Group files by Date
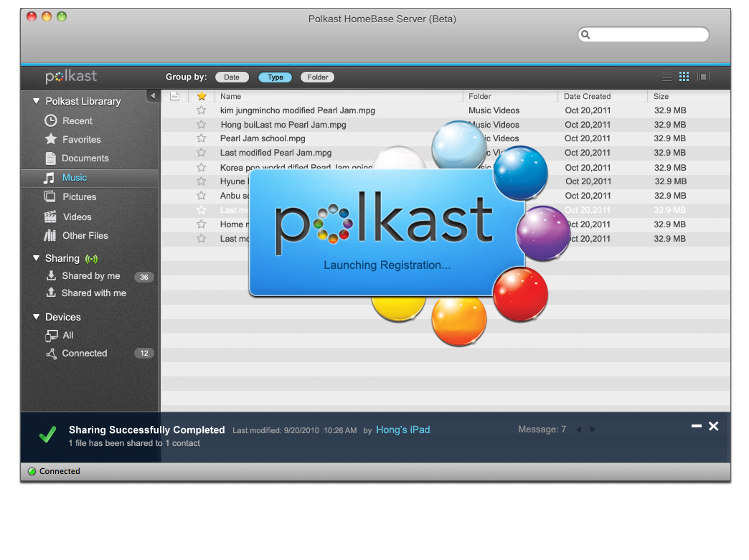The height and width of the screenshot is (560, 749). (232, 77)
